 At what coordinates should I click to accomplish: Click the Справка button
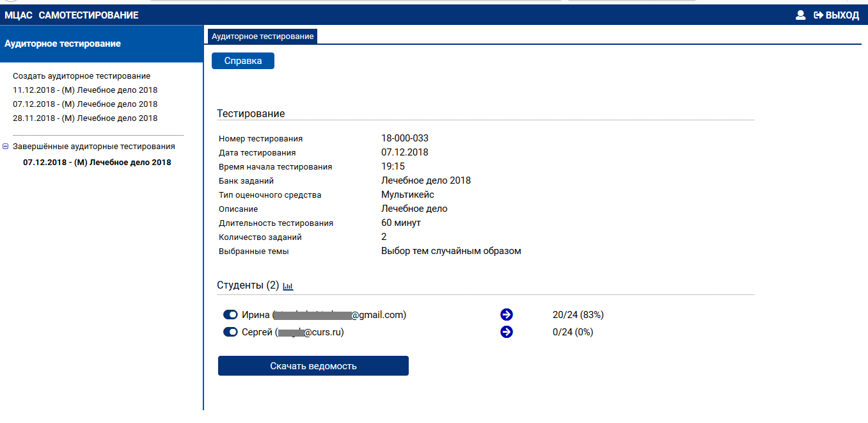click(243, 61)
